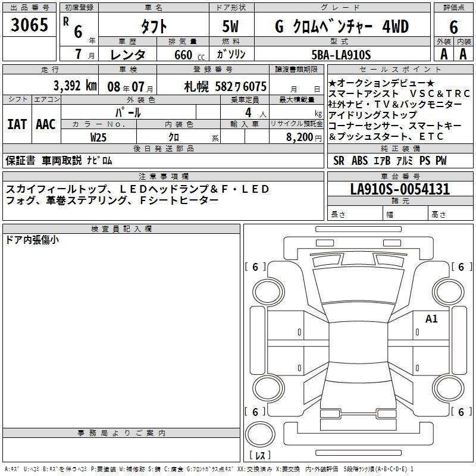
Task: Click the rear-left tire [6] marker
Action: [x=255, y=412]
